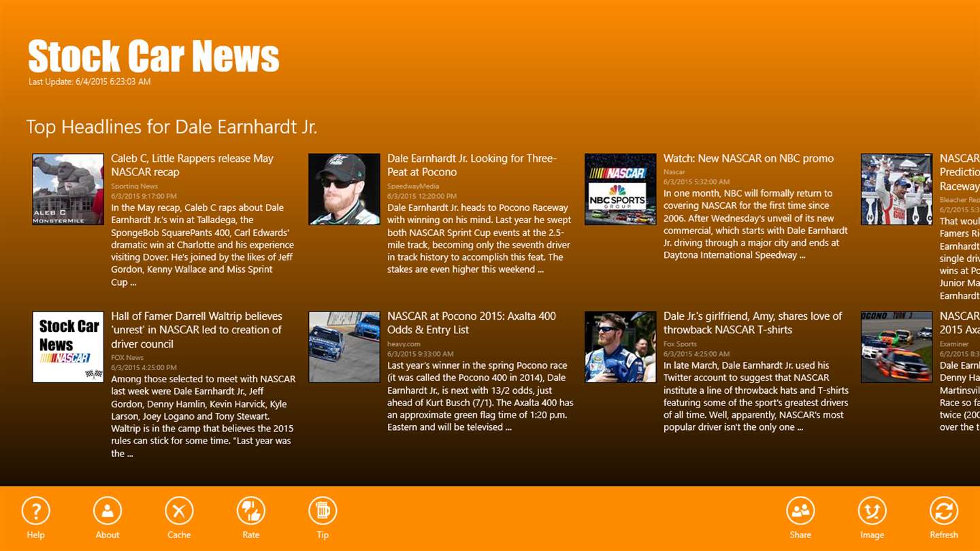Open the Help icon in app bar
980x551 pixels.
point(36,511)
